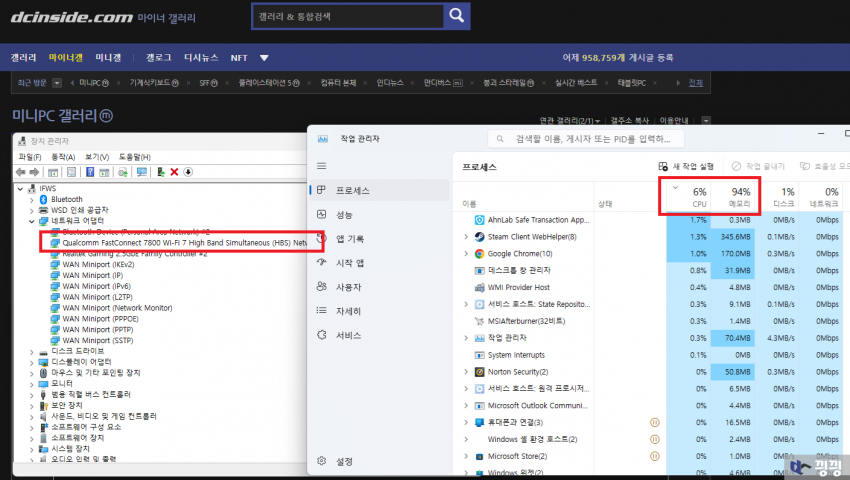The width and height of the screenshot is (850, 480).
Task: Select WAN Miniport (Network Monitor) adapter
Action: click(117, 308)
